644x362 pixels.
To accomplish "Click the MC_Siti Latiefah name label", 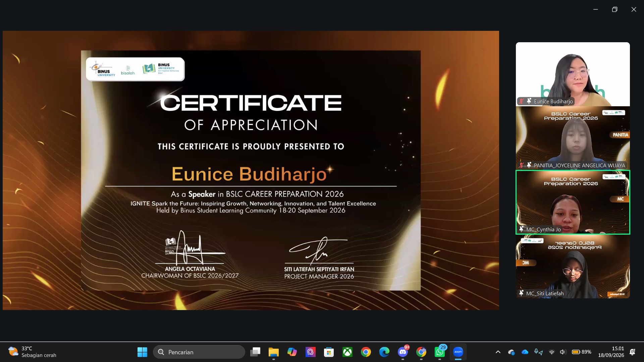I will pos(545,293).
